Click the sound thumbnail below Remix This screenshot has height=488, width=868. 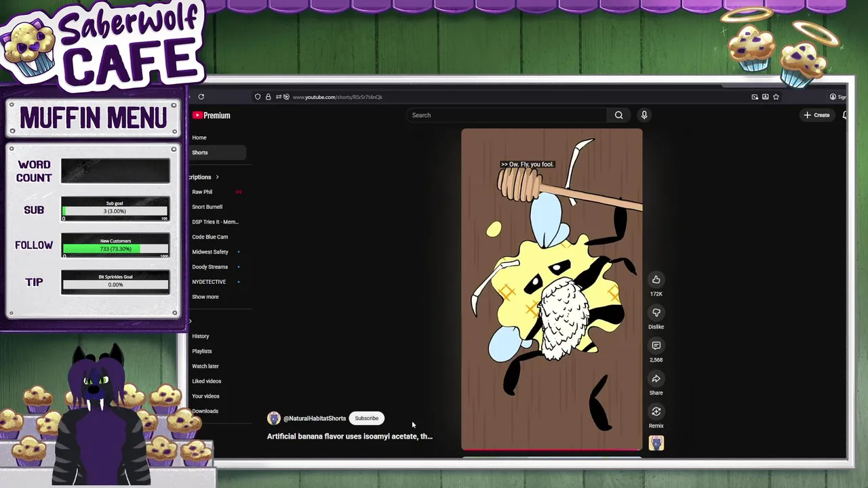coord(656,443)
